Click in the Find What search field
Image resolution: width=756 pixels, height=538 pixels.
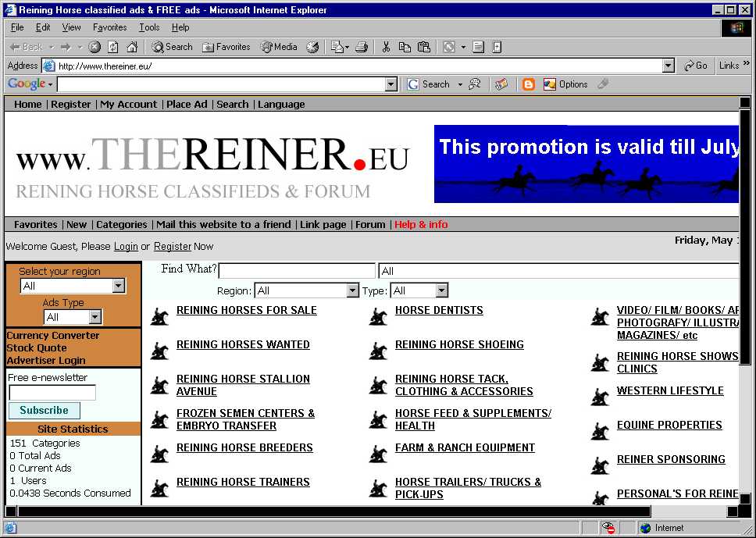(297, 271)
